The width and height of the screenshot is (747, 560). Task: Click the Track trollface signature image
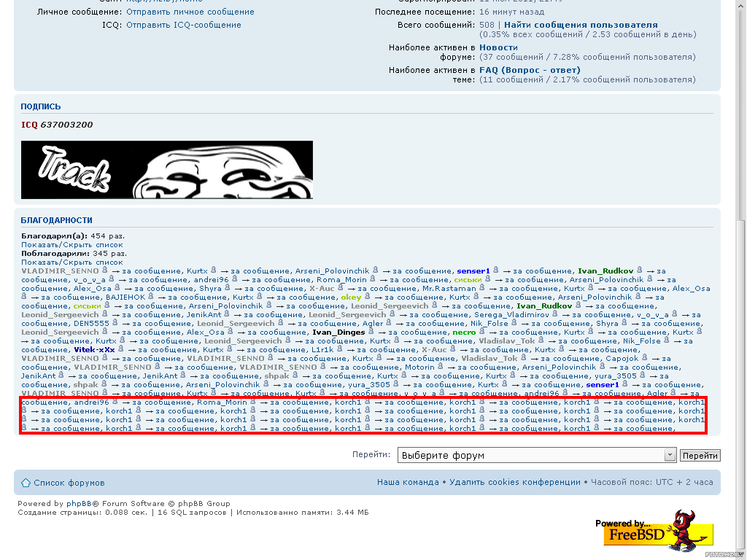pyautogui.click(x=167, y=169)
